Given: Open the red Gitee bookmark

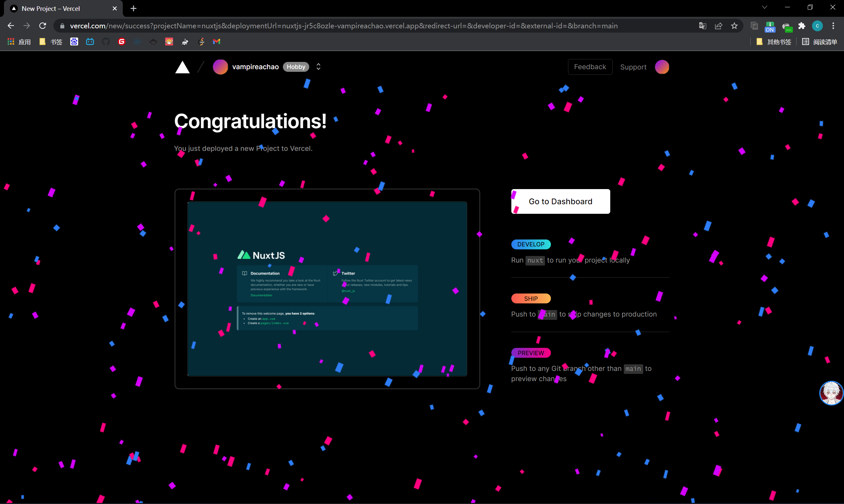Looking at the screenshot, I should coord(121,42).
